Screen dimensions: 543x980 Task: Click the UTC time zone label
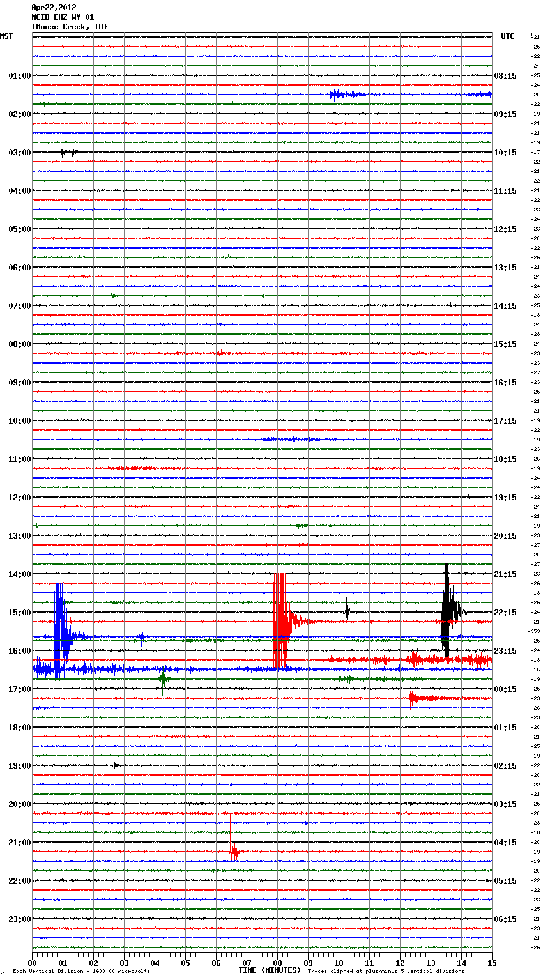point(508,36)
